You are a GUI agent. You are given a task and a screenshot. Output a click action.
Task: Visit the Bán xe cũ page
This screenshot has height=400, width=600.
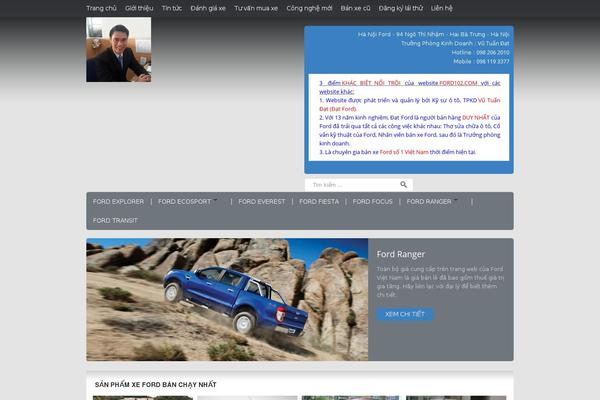[355, 8]
